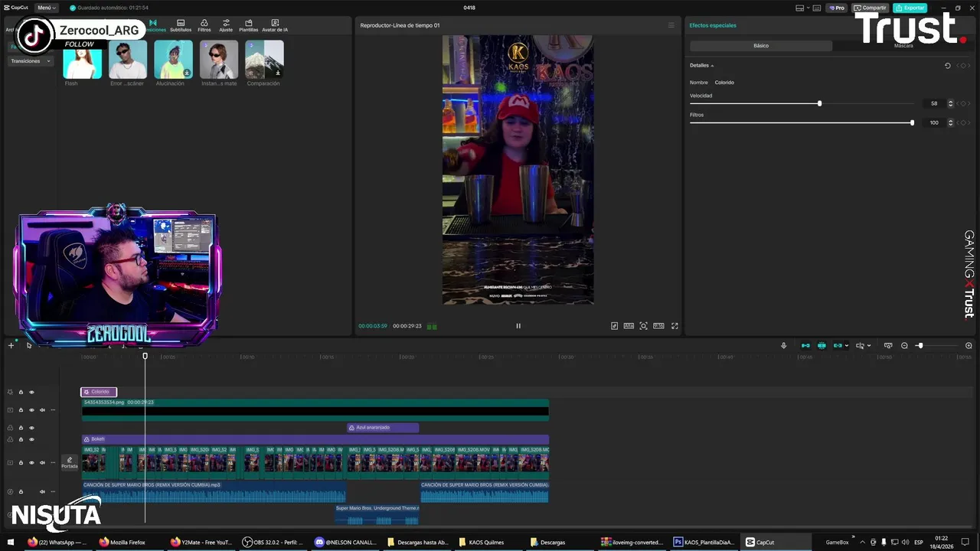980x551 pixels.
Task: Open the player panel hamburger menu
Action: (671, 25)
